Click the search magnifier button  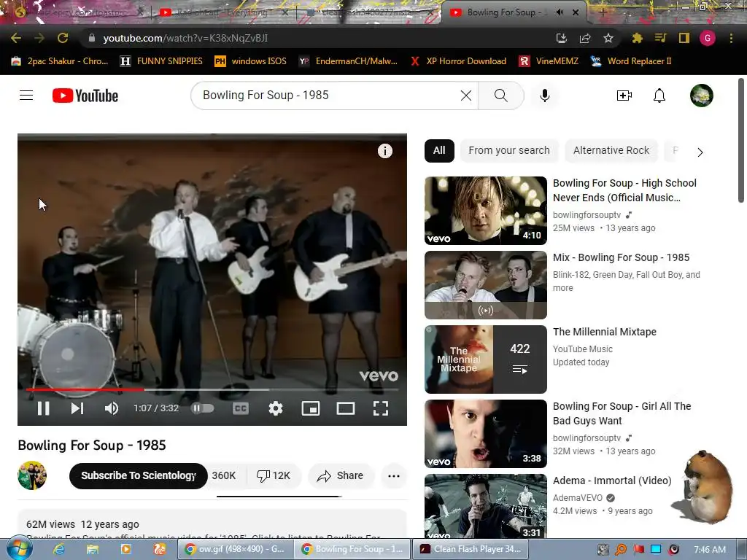[x=500, y=96]
